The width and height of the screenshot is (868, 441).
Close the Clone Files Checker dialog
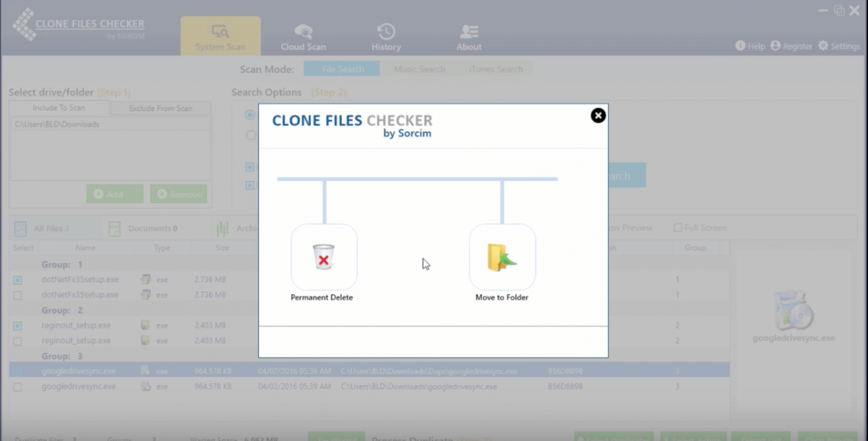(x=598, y=116)
